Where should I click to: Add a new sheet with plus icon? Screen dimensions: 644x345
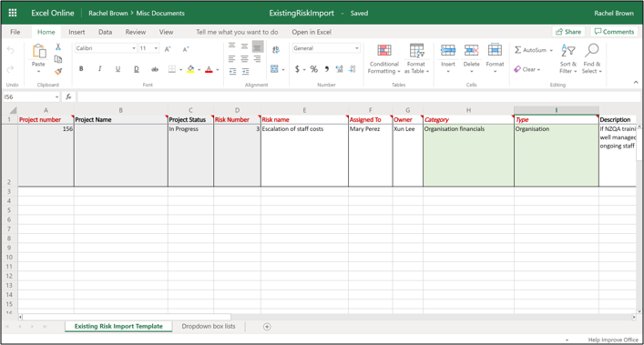[x=267, y=327]
